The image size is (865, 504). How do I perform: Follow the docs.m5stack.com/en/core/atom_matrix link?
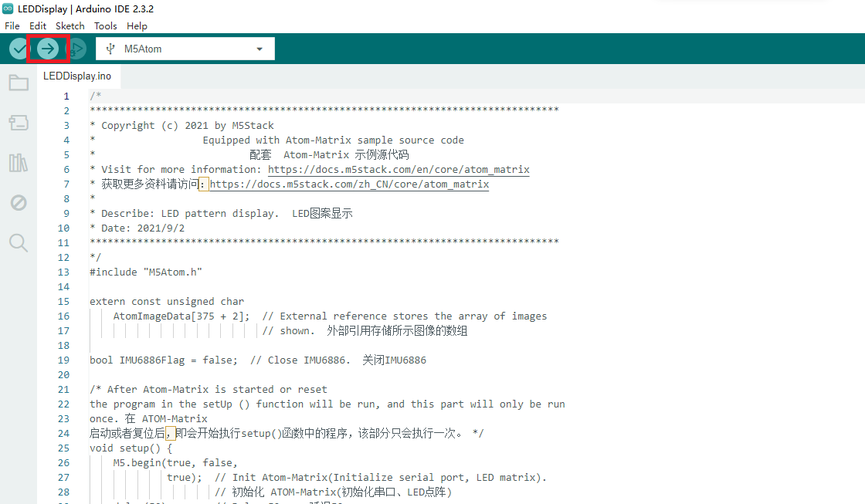(x=399, y=169)
